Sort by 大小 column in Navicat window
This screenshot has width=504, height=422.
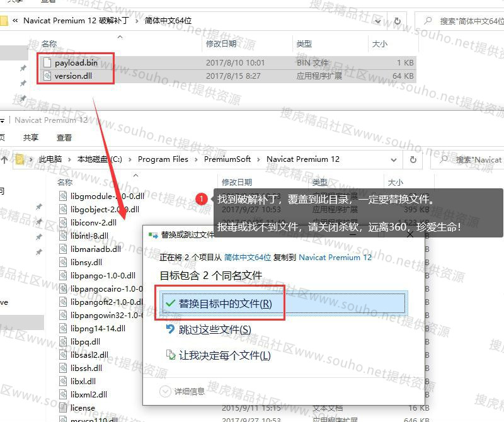pyautogui.click(x=396, y=182)
